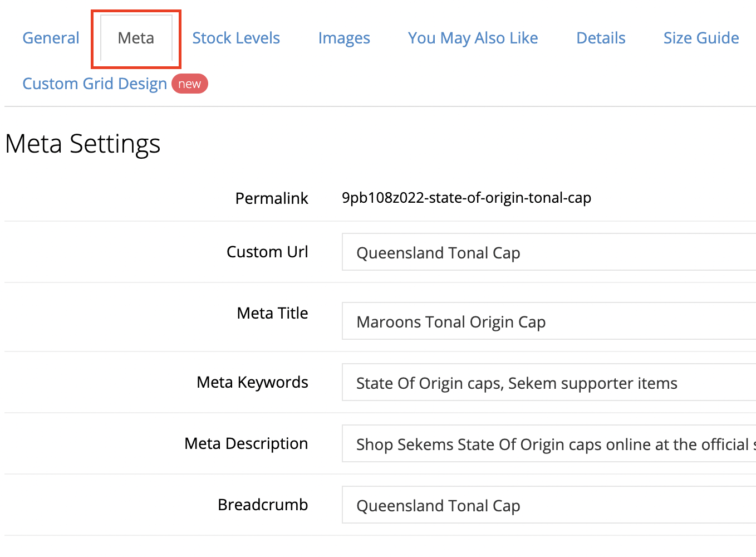Switch to Custom Grid Design tab
The image size is (756, 557).
94,84
